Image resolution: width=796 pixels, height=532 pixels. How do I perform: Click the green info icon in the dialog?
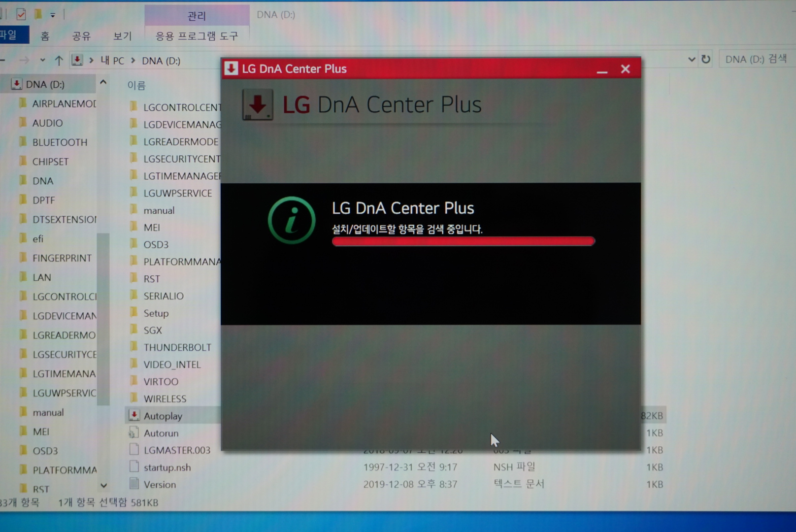[292, 220]
